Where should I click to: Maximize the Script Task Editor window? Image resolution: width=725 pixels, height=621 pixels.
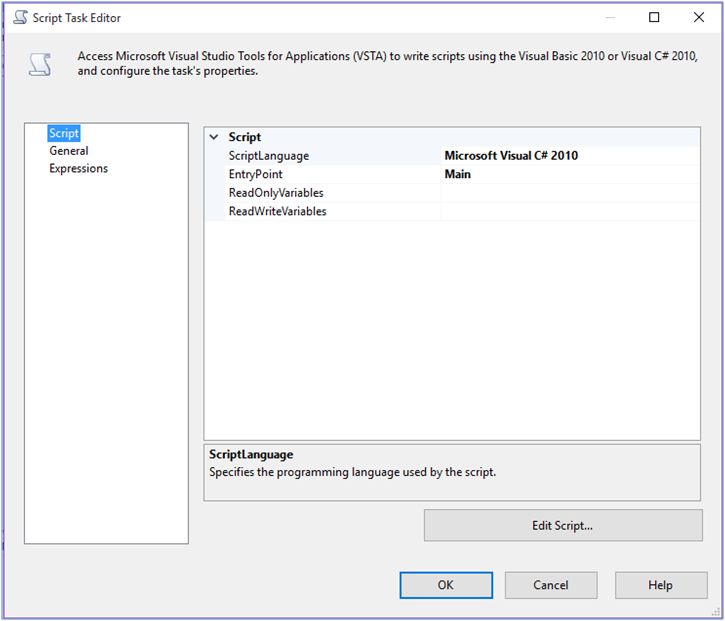(654, 18)
